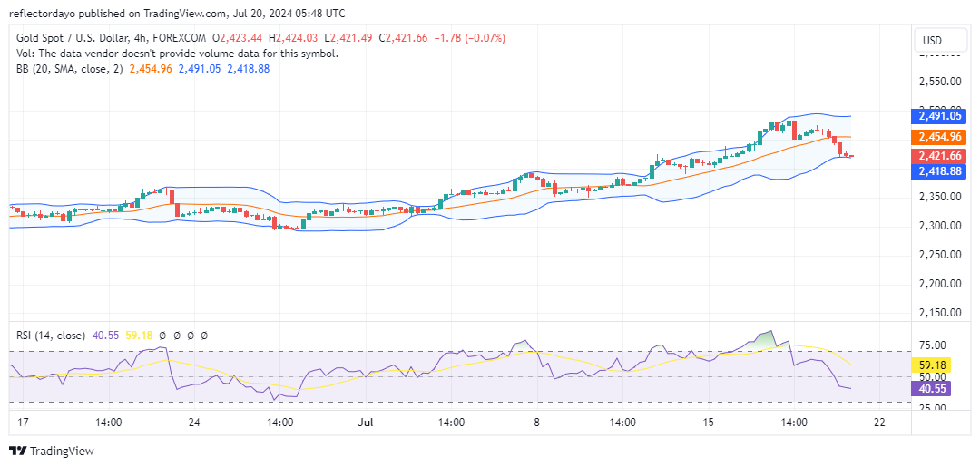
Task: Click the 2,200.00 price axis label
Action: pyautogui.click(x=939, y=284)
